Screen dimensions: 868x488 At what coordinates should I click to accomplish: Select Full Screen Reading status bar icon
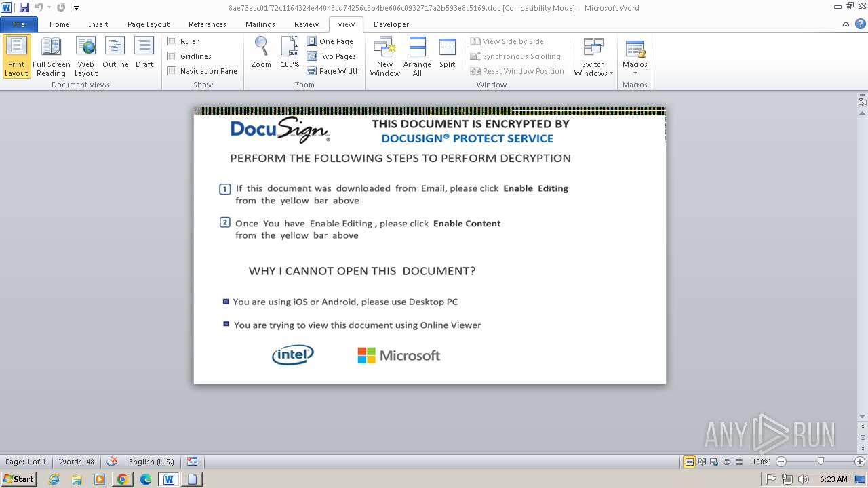click(x=702, y=462)
